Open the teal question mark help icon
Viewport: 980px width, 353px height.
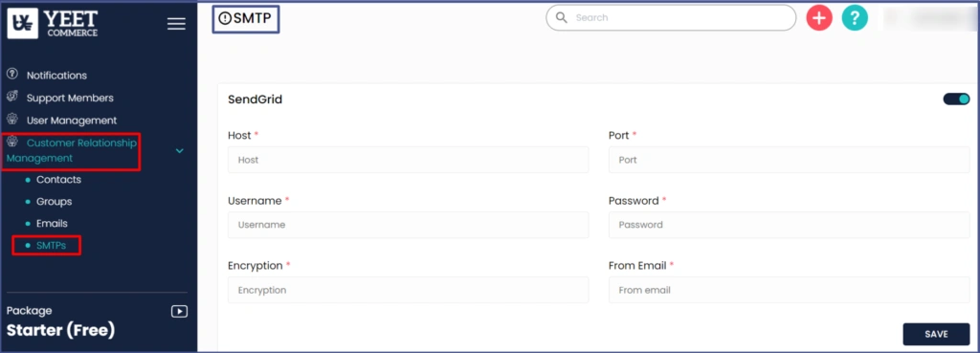(x=855, y=18)
